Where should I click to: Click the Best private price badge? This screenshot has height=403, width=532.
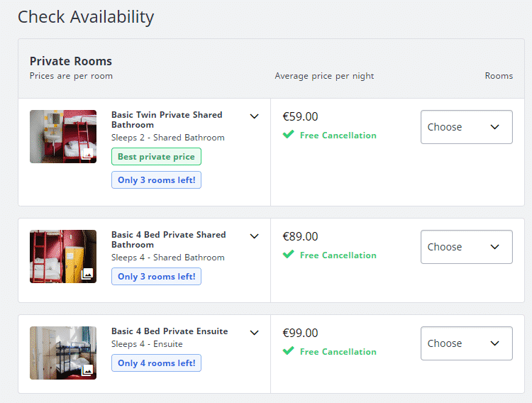click(156, 157)
